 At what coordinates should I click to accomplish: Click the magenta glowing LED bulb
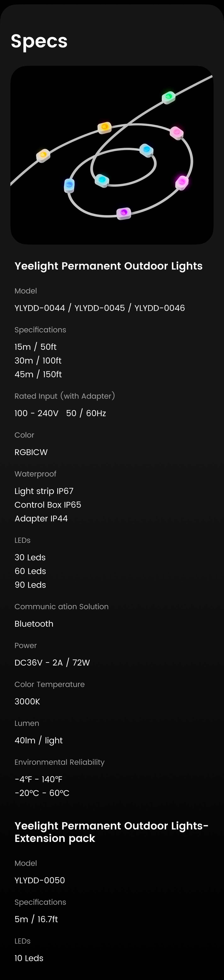182,182
